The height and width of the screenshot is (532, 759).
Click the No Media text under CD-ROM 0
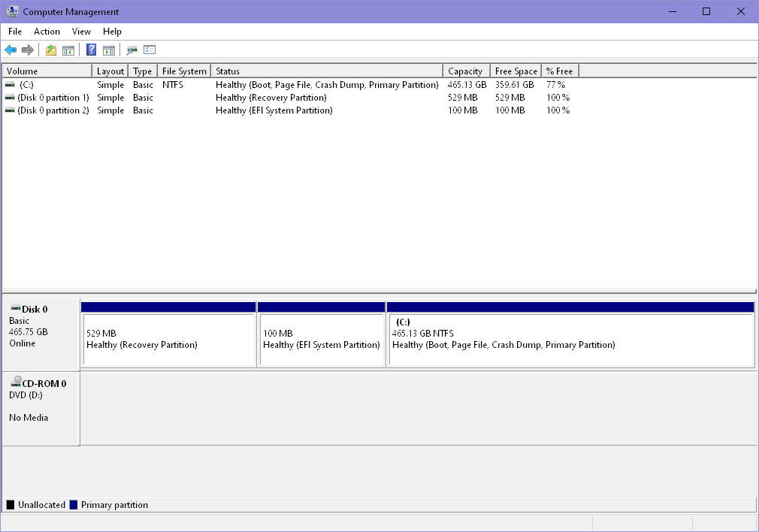coord(29,417)
